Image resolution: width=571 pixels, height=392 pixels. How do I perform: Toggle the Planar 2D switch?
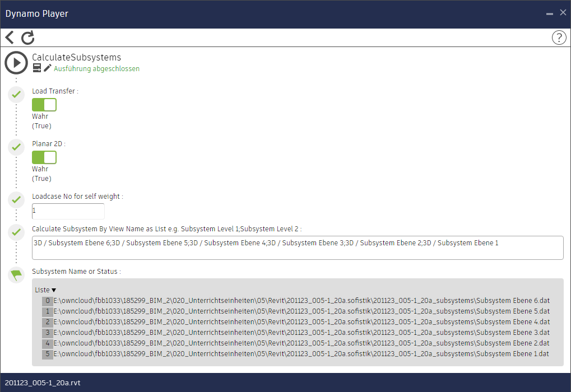[44, 157]
